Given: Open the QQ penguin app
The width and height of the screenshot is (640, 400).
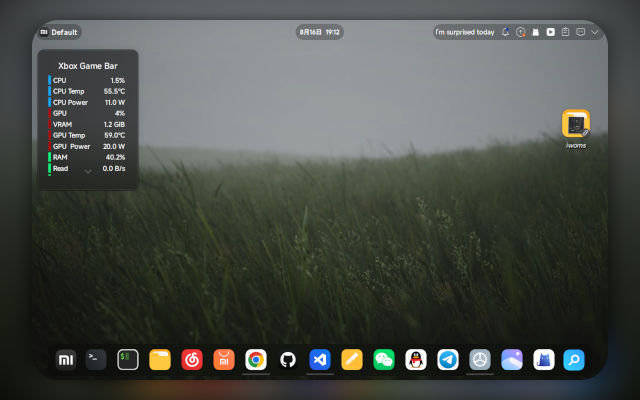Looking at the screenshot, I should click(416, 360).
